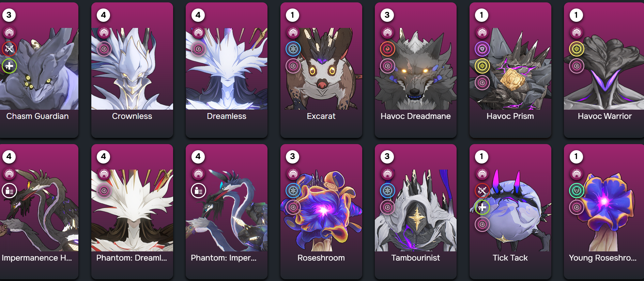Click the teal icon on Young Roseshroom
Viewport: 644px width, 281px height.
[x=577, y=191]
